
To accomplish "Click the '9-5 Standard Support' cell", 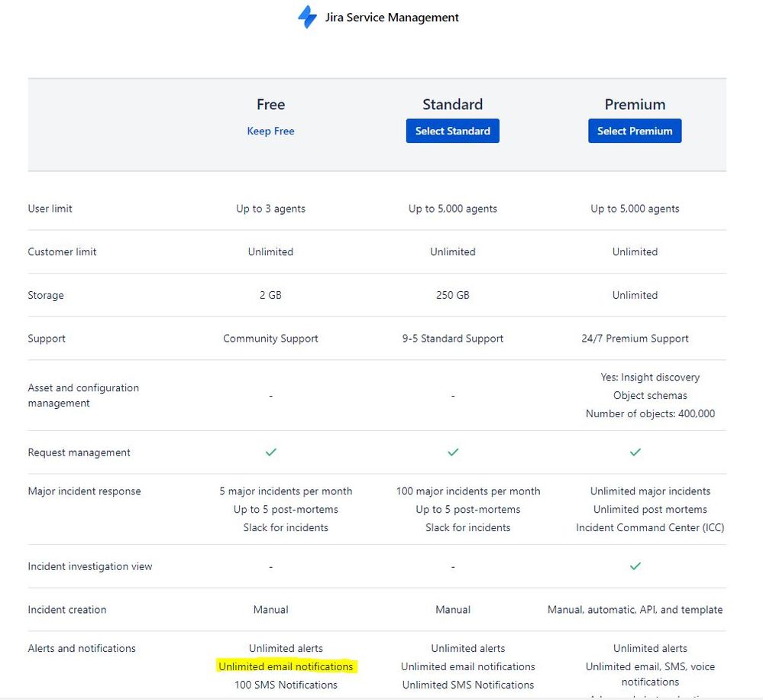I will tap(453, 339).
